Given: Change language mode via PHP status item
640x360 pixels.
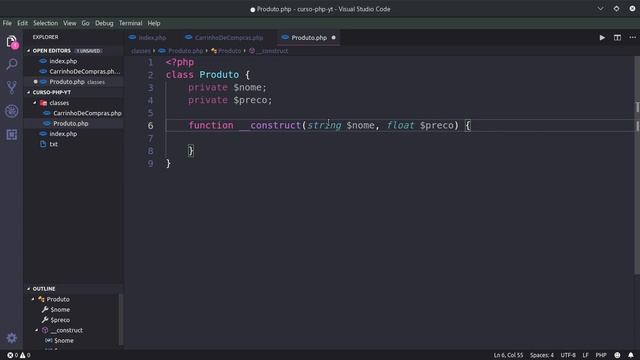Looking at the screenshot, I should 601,355.
